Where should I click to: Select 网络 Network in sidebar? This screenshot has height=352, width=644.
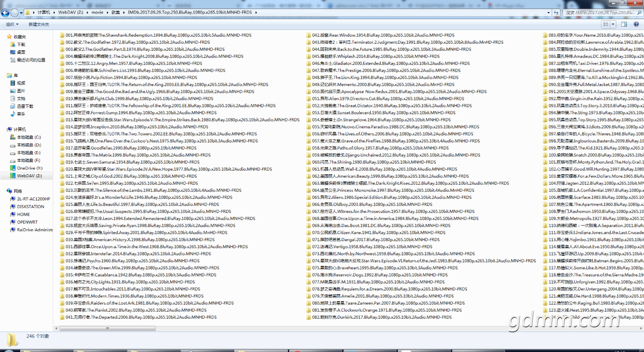[x=18, y=191]
